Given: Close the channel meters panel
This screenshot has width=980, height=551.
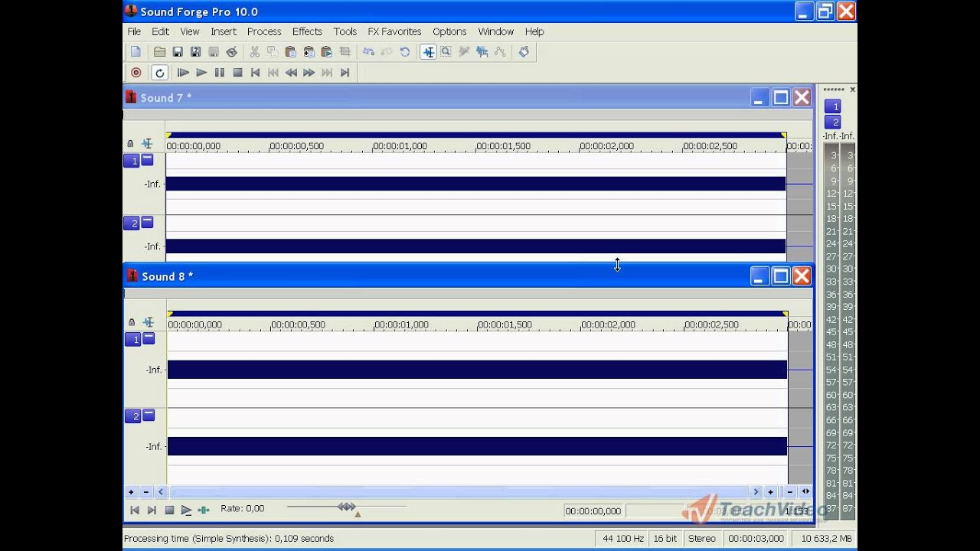Looking at the screenshot, I should pos(853,90).
